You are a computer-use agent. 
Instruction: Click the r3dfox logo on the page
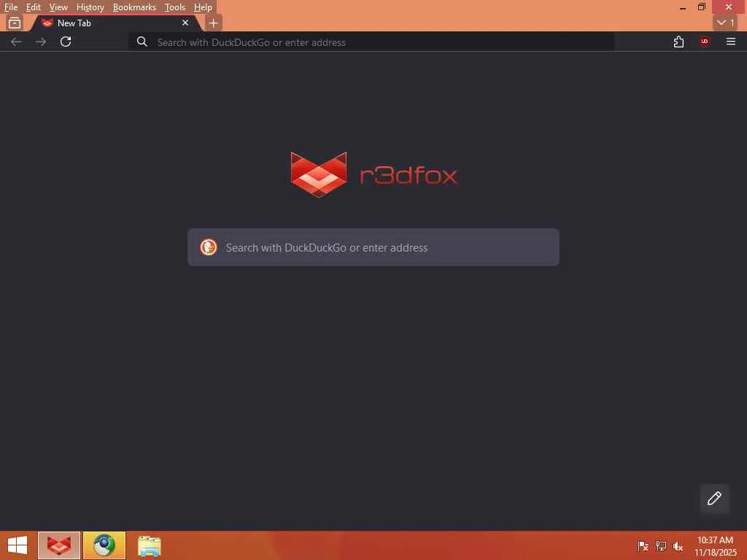pos(373,174)
